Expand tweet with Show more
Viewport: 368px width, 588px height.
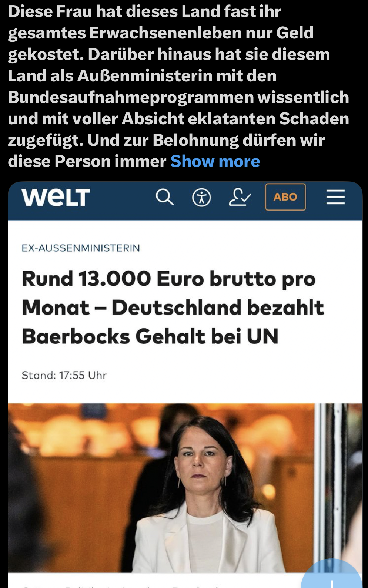[x=215, y=161]
